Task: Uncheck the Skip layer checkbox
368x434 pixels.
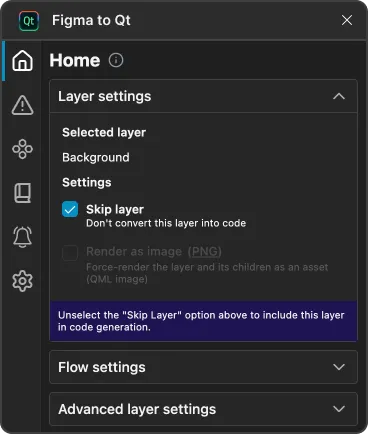Action: tap(70, 209)
